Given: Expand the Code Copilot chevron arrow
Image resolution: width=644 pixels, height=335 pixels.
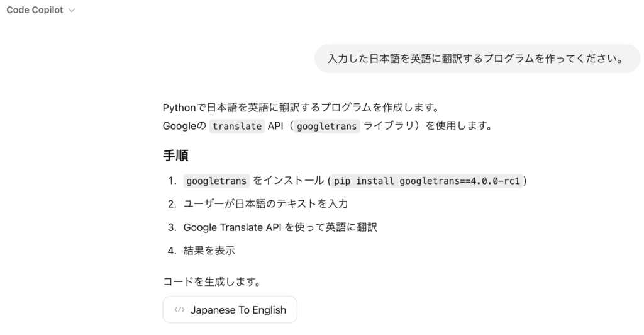Looking at the screenshot, I should (x=72, y=10).
